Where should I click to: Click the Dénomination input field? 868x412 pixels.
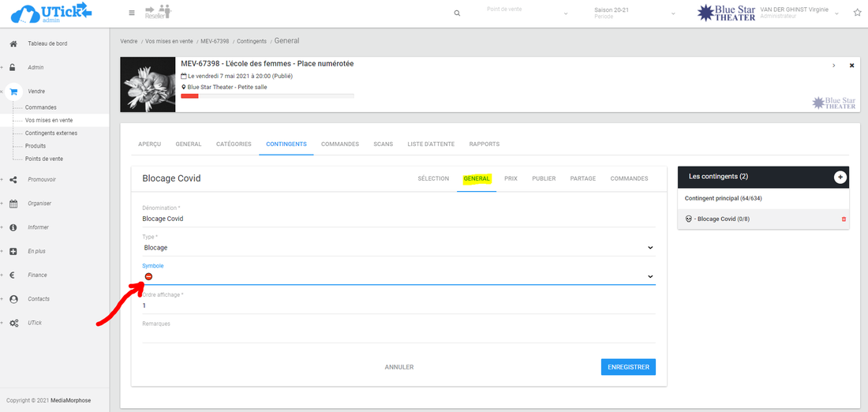[398, 219]
